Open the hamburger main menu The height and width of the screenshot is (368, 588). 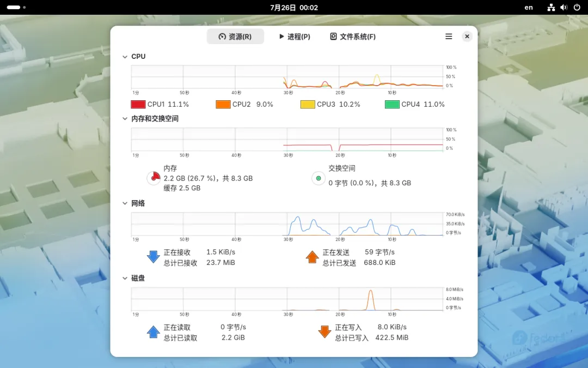(449, 37)
